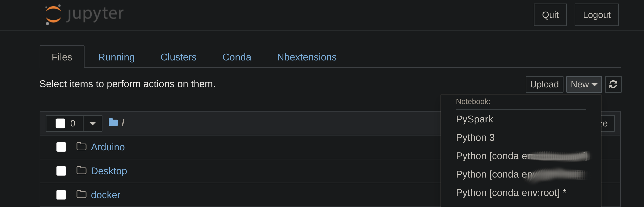
Task: Click the Upload button
Action: pos(544,84)
